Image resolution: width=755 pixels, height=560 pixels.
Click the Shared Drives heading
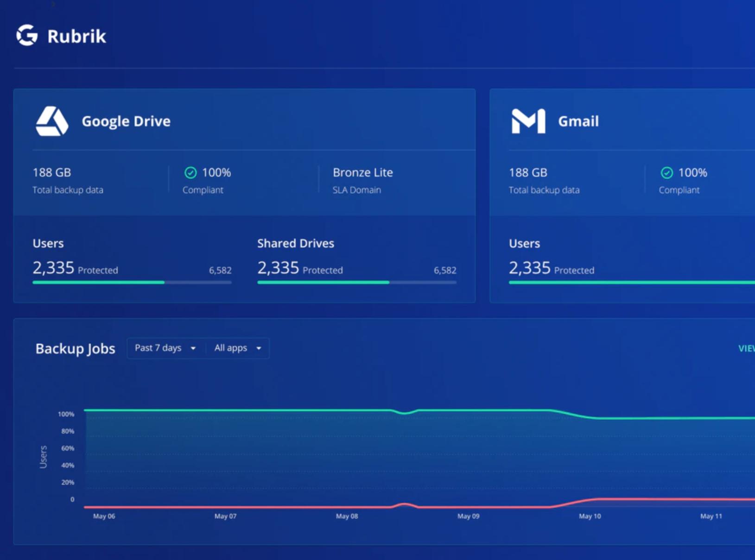click(x=295, y=243)
